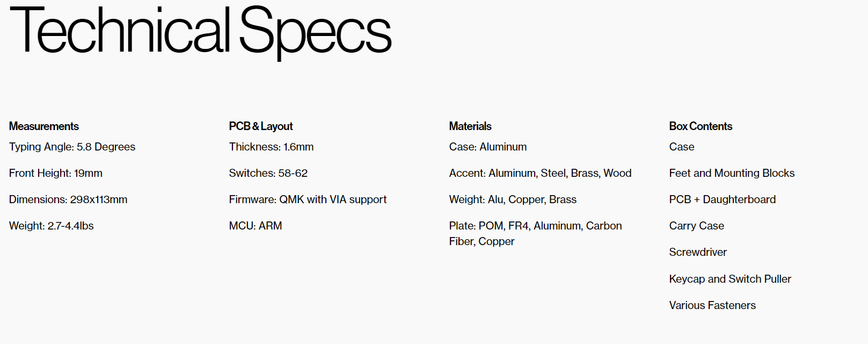Click the Front Height 19mm line

tap(56, 173)
